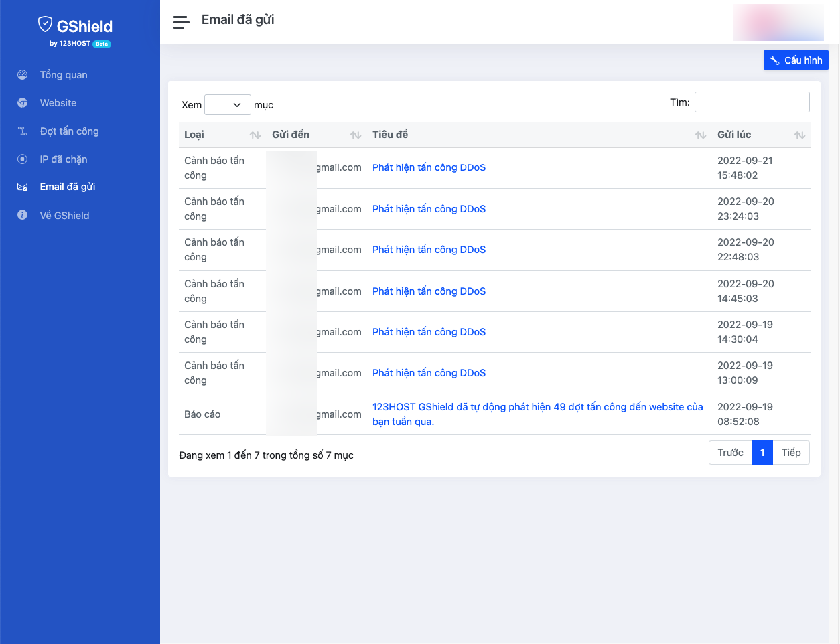Viewport: 840px width, 644px height.
Task: Open the Xem items-per-page dropdown
Action: 227,104
